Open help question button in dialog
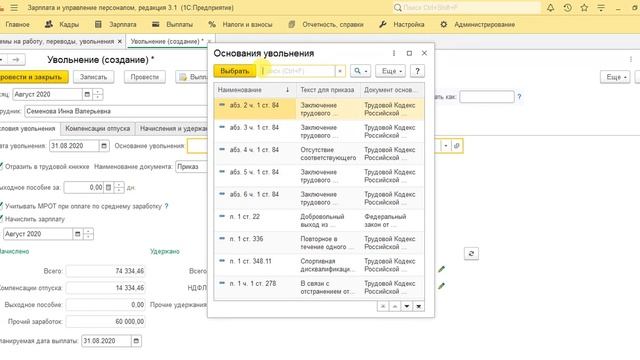 click(417, 71)
